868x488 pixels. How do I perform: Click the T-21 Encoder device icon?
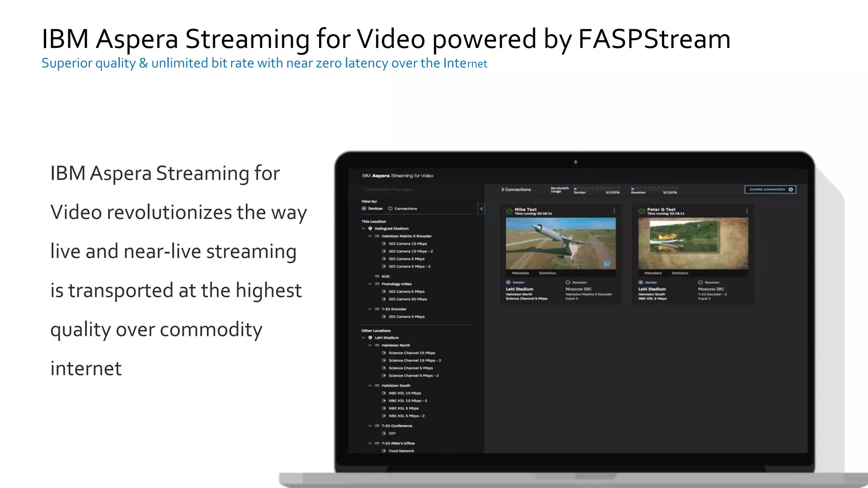377,309
